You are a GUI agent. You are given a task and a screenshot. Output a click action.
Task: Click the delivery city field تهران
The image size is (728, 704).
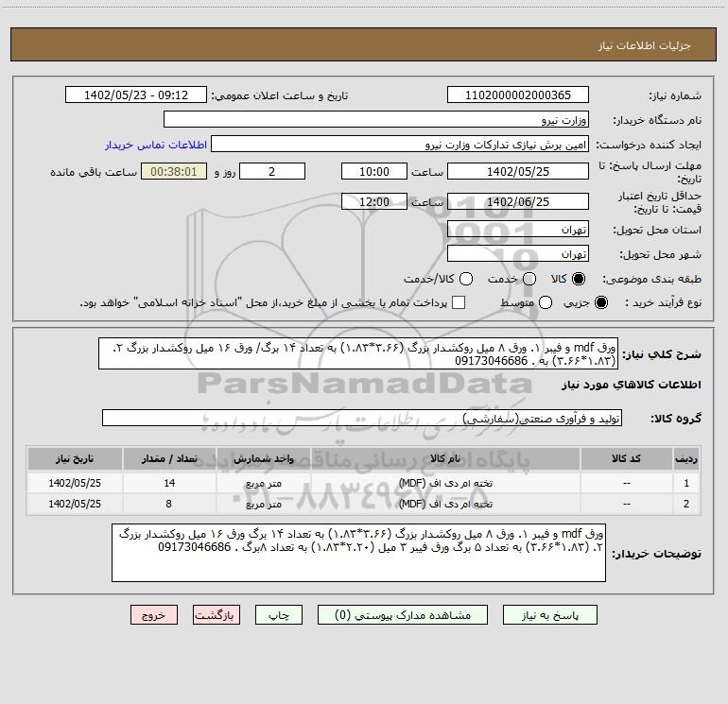coord(518,254)
